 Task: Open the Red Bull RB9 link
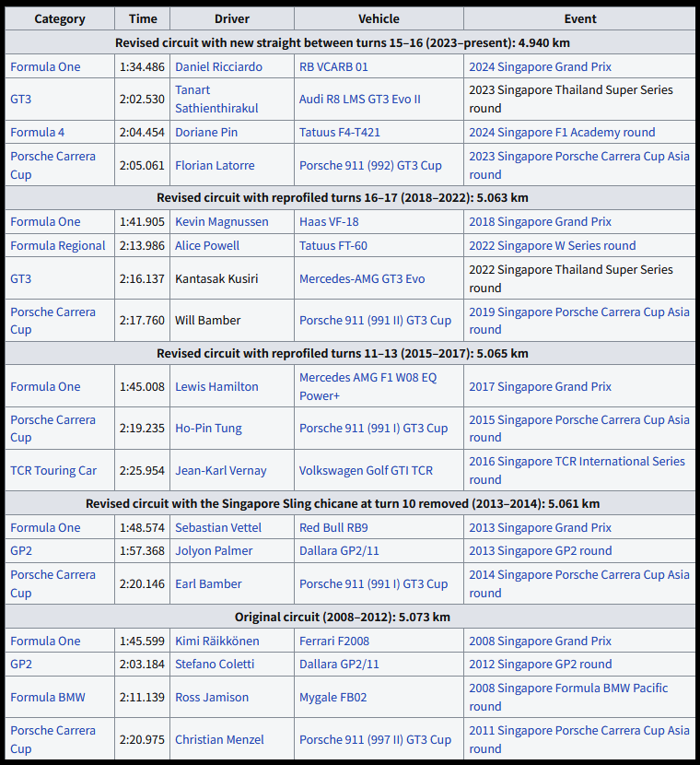coord(333,527)
